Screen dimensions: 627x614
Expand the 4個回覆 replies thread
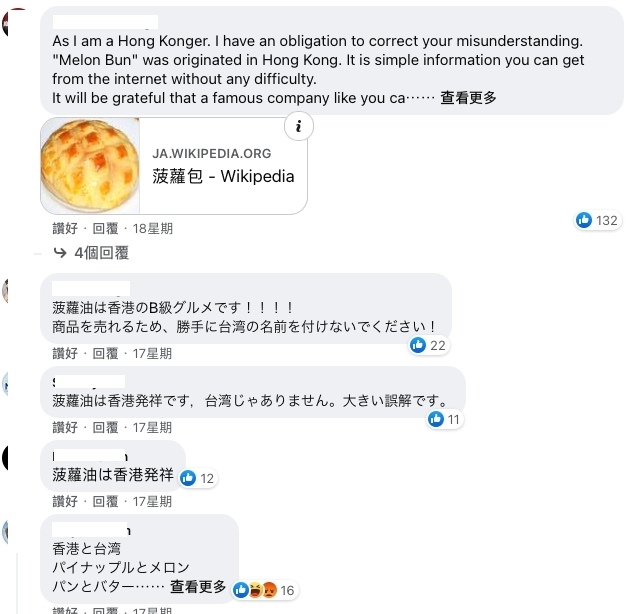coord(101,253)
